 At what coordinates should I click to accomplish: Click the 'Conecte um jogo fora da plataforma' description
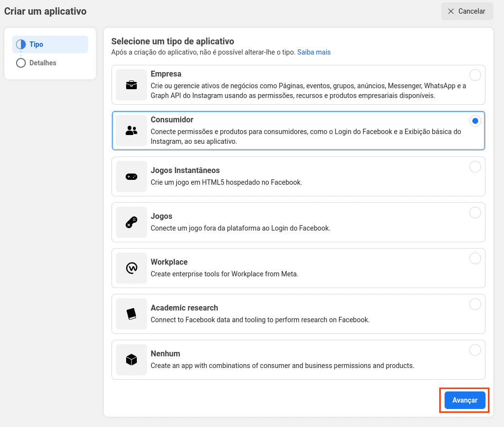click(241, 228)
